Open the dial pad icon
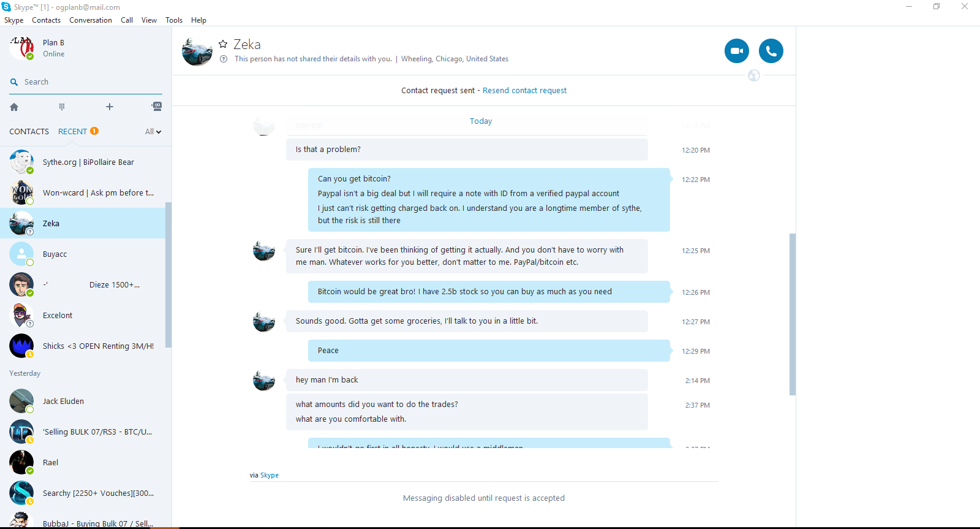 point(62,107)
